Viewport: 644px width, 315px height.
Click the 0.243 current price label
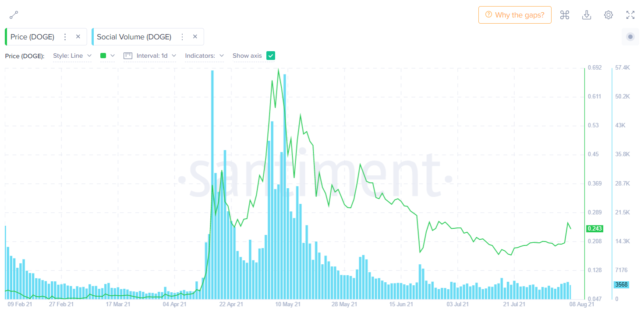pos(594,228)
